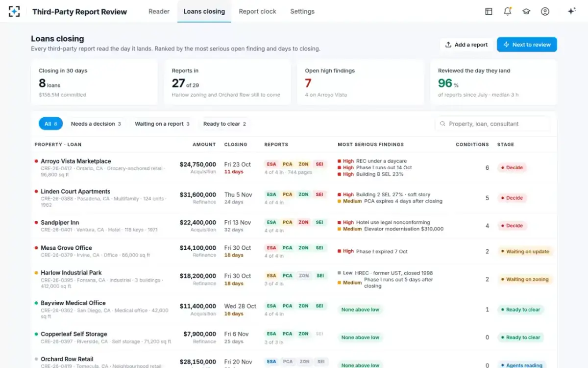
Task: Click the Third-Party Report Review app logo
Action: tap(15, 11)
